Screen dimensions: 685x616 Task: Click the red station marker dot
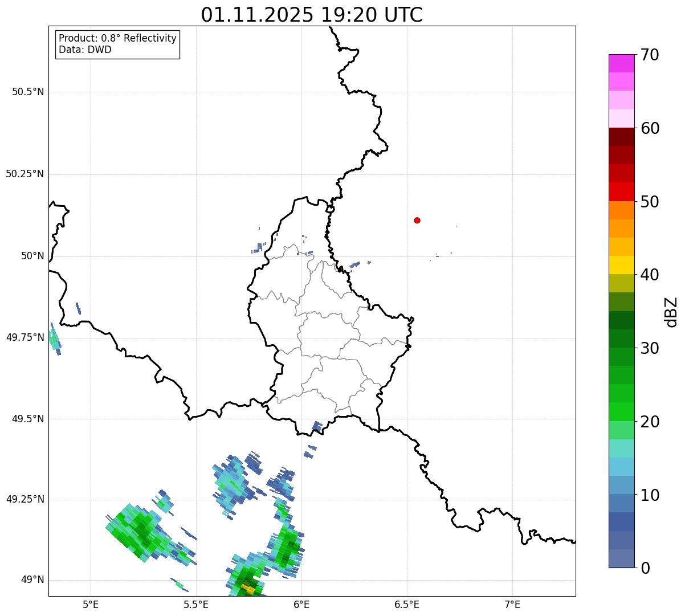[417, 220]
